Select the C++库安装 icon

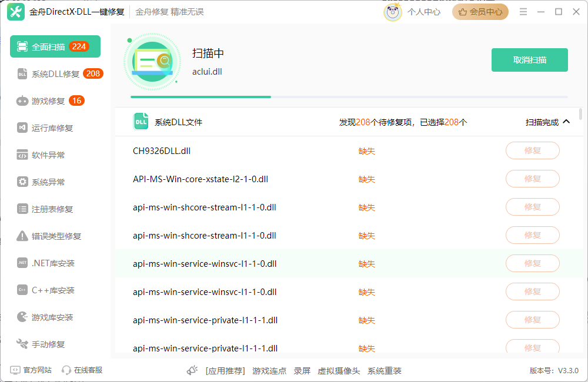pyautogui.click(x=22, y=290)
